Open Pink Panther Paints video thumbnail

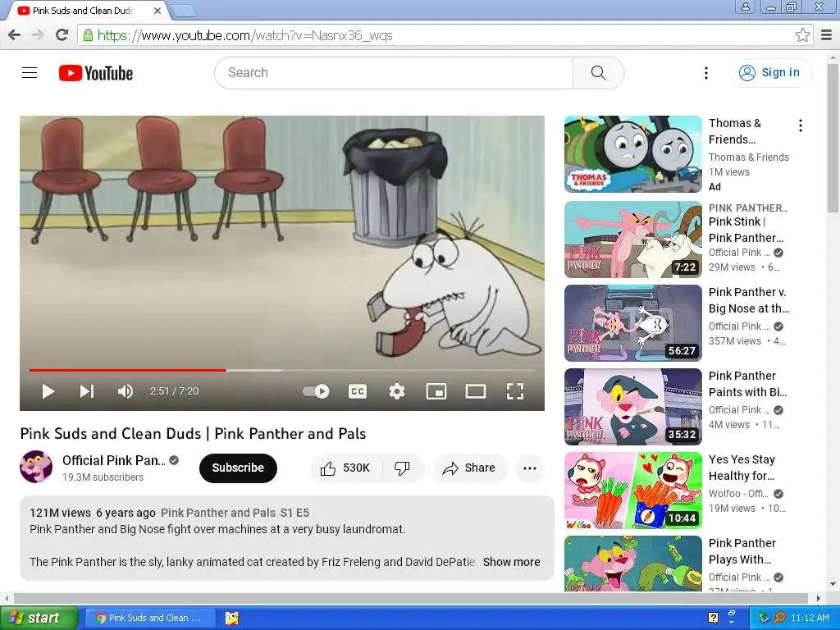pyautogui.click(x=632, y=407)
